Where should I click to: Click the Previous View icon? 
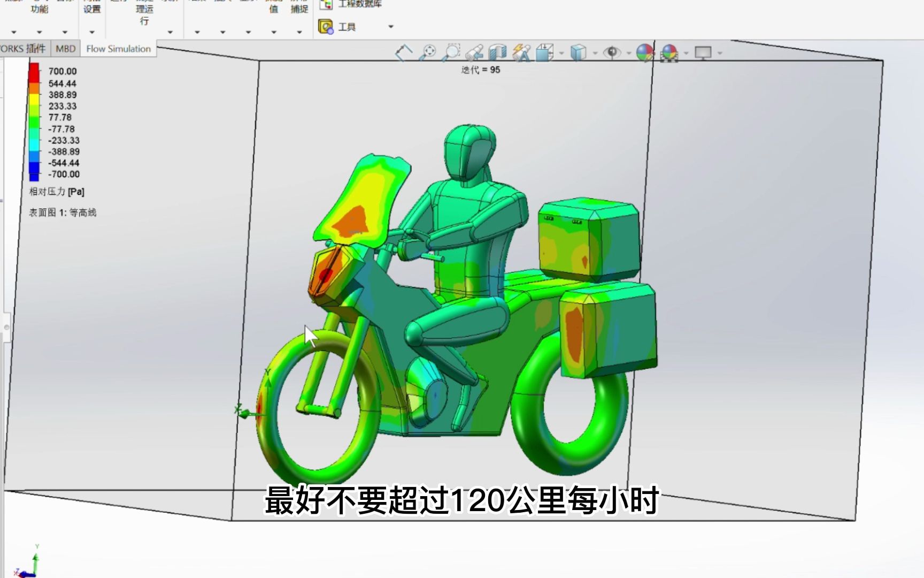point(474,52)
